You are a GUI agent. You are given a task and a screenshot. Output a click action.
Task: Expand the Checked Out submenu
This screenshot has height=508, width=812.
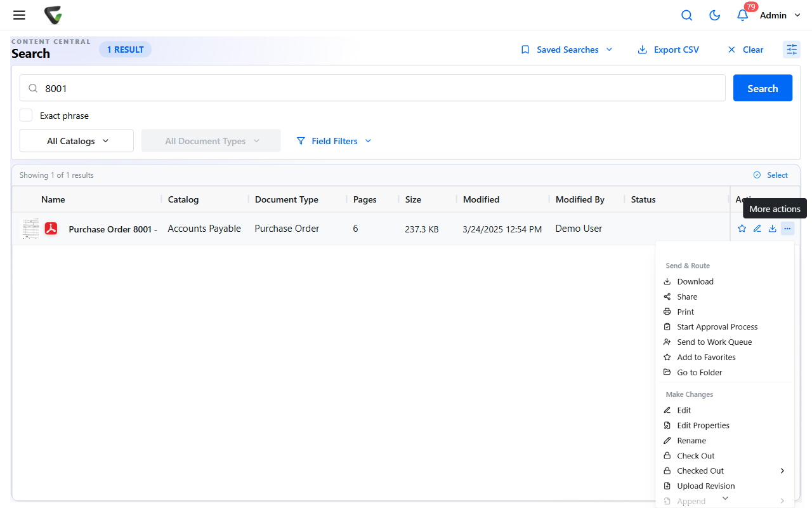point(724,471)
